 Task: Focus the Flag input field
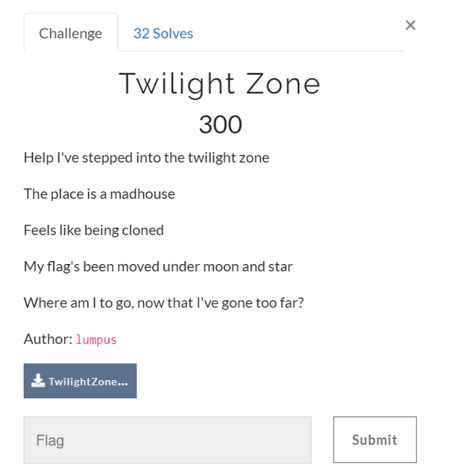tap(167, 440)
